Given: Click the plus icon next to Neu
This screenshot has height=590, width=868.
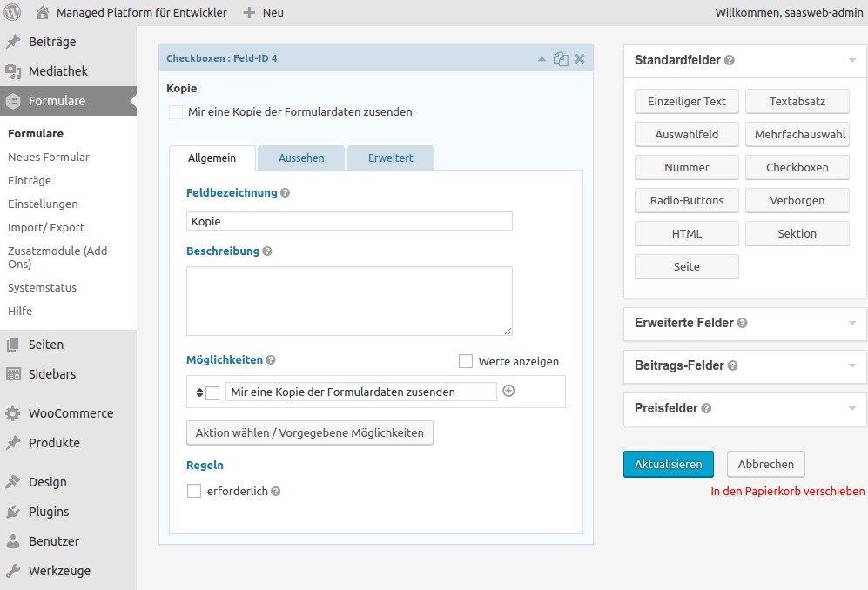Looking at the screenshot, I should tap(249, 13).
